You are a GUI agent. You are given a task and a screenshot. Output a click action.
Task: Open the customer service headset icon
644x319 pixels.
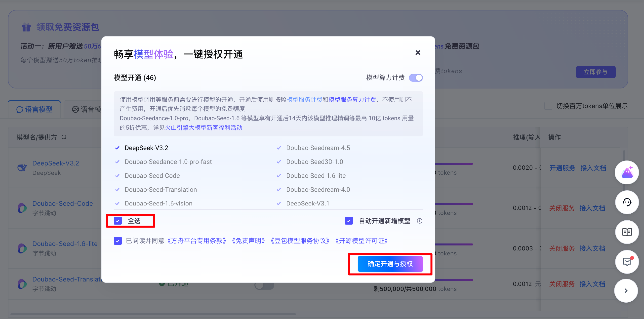(x=627, y=202)
